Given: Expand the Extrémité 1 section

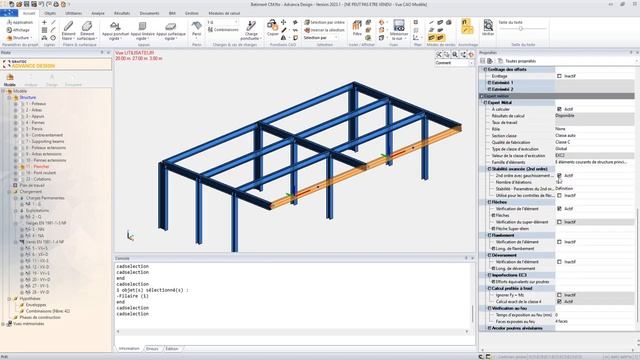Looking at the screenshot, I should coord(489,82).
